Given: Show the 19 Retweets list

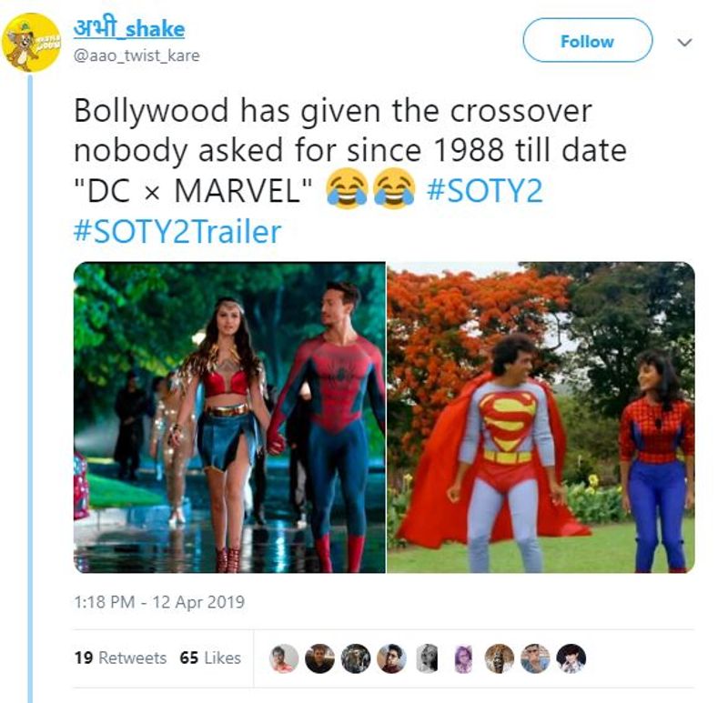Looking at the screenshot, I should [120, 658].
